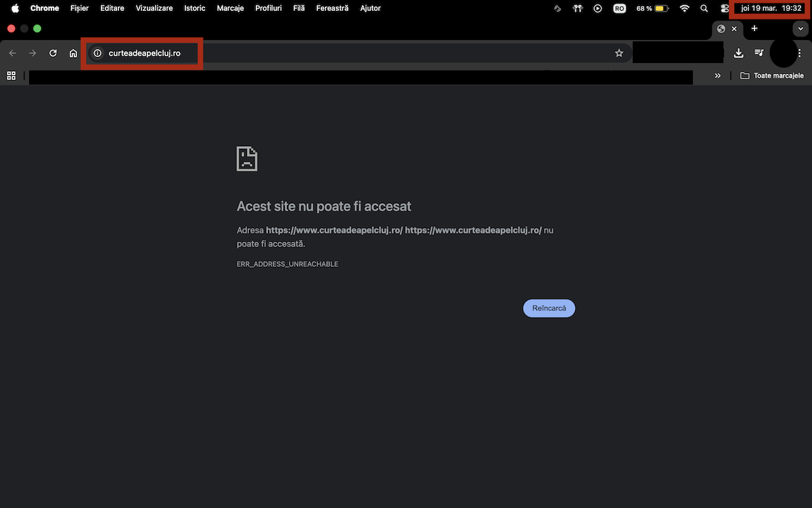Expand hidden bookmarks with double chevron
812x508 pixels.
click(717, 76)
